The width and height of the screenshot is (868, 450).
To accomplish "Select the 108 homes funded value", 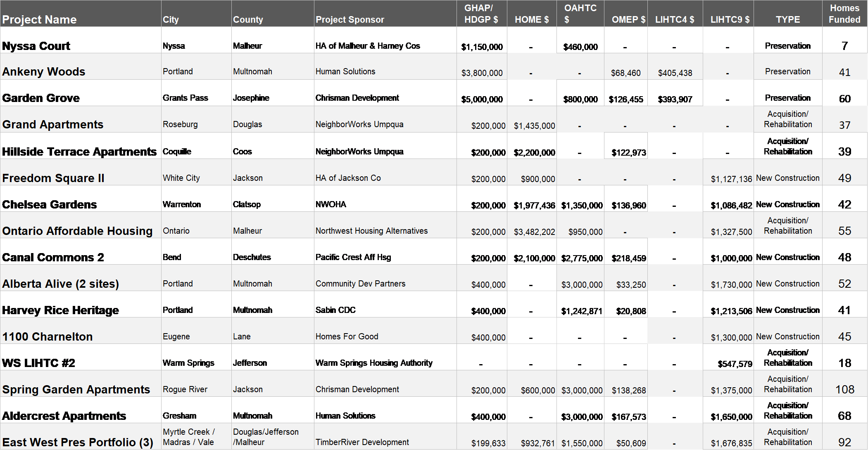I will (844, 389).
